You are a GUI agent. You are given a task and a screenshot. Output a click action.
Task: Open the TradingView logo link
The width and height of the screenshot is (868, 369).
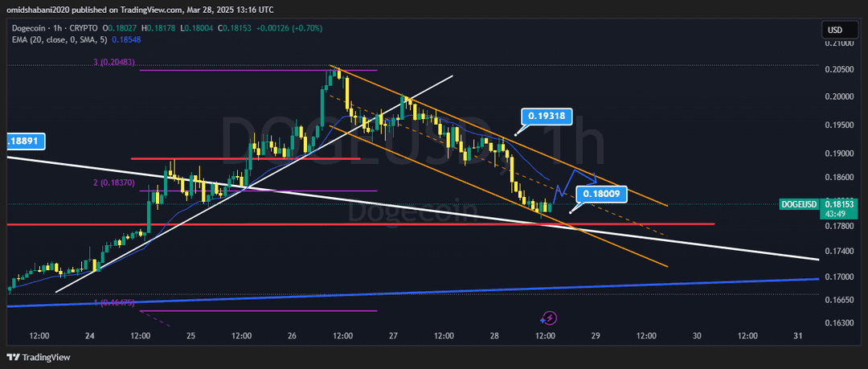[x=39, y=358]
